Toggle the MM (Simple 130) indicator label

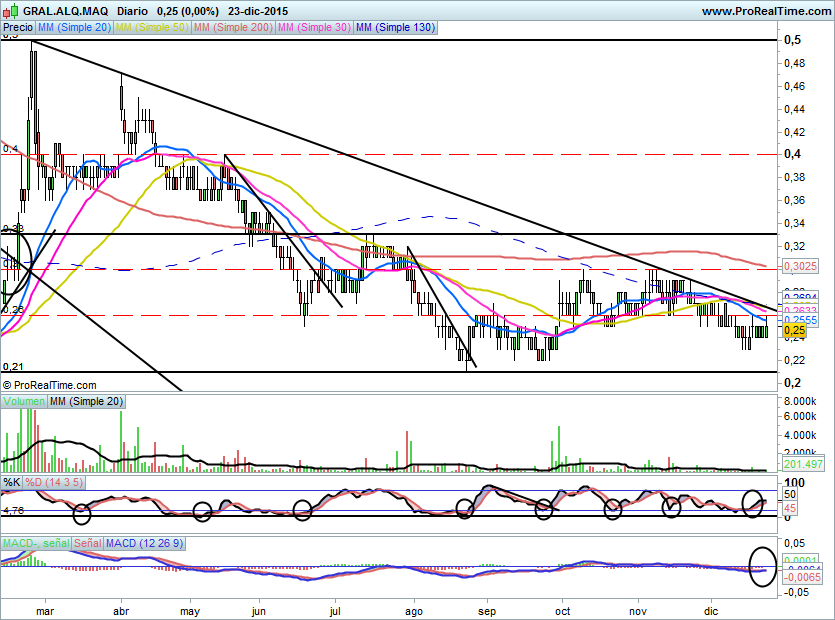(395, 28)
